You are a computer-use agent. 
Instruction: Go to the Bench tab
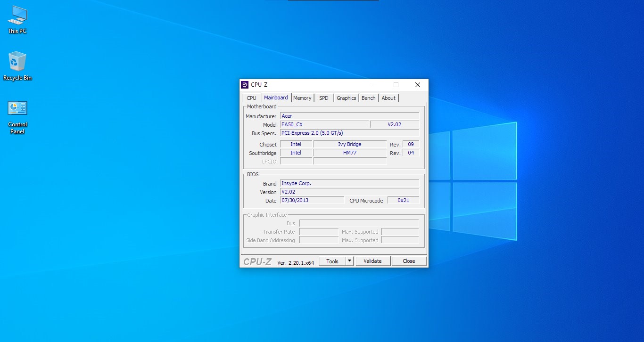(369, 98)
